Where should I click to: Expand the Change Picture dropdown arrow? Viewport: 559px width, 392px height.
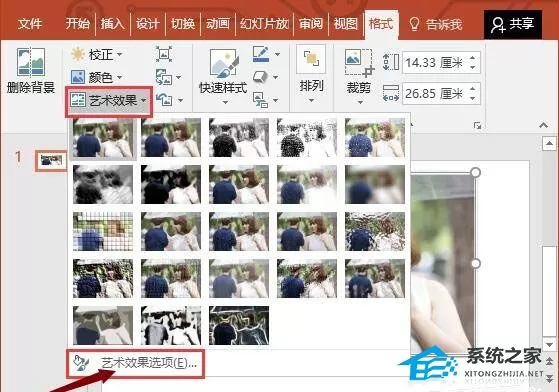178,77
